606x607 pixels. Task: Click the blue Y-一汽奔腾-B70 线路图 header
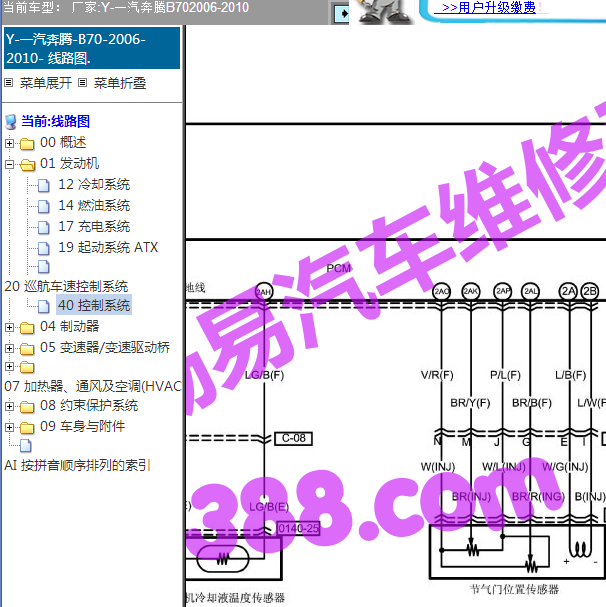[92, 48]
